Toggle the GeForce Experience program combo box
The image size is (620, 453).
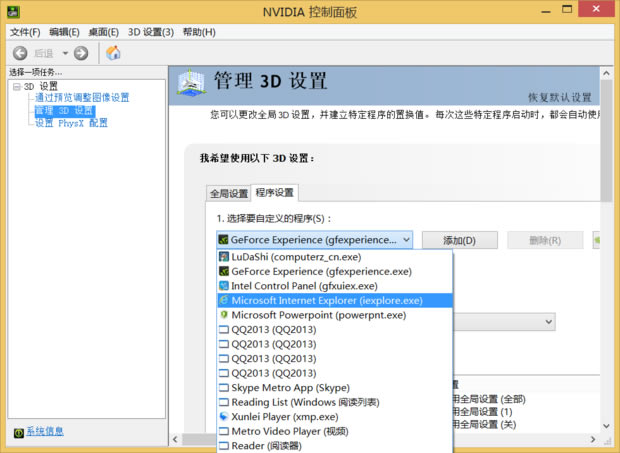click(314, 240)
